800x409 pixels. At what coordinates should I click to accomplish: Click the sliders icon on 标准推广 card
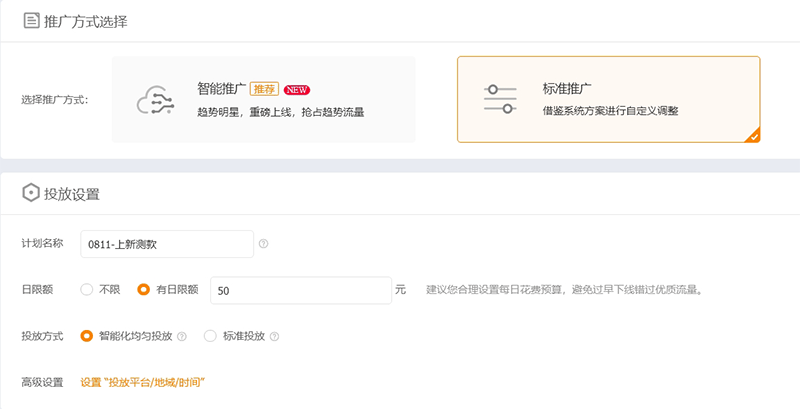tap(500, 99)
